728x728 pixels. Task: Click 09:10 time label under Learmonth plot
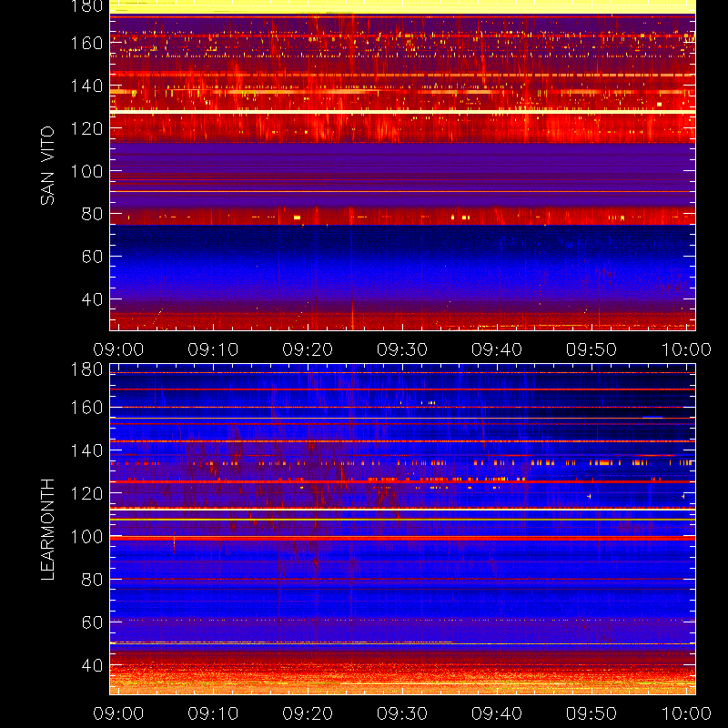pos(213,713)
